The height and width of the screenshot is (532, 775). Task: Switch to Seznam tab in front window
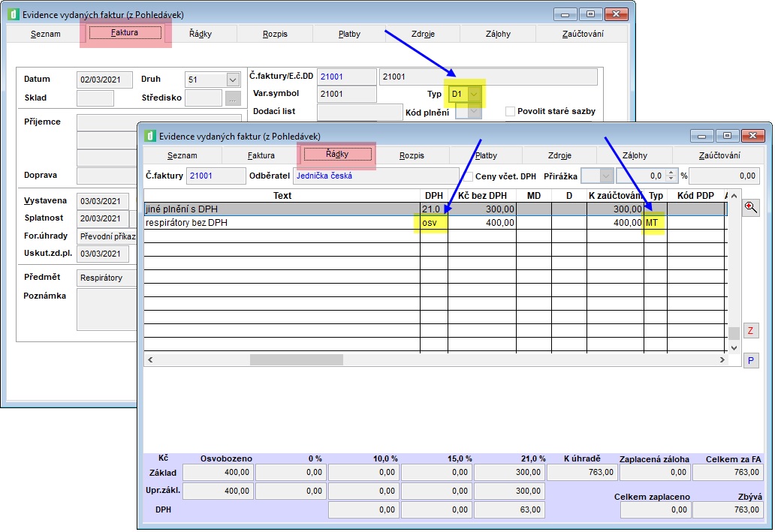point(182,155)
